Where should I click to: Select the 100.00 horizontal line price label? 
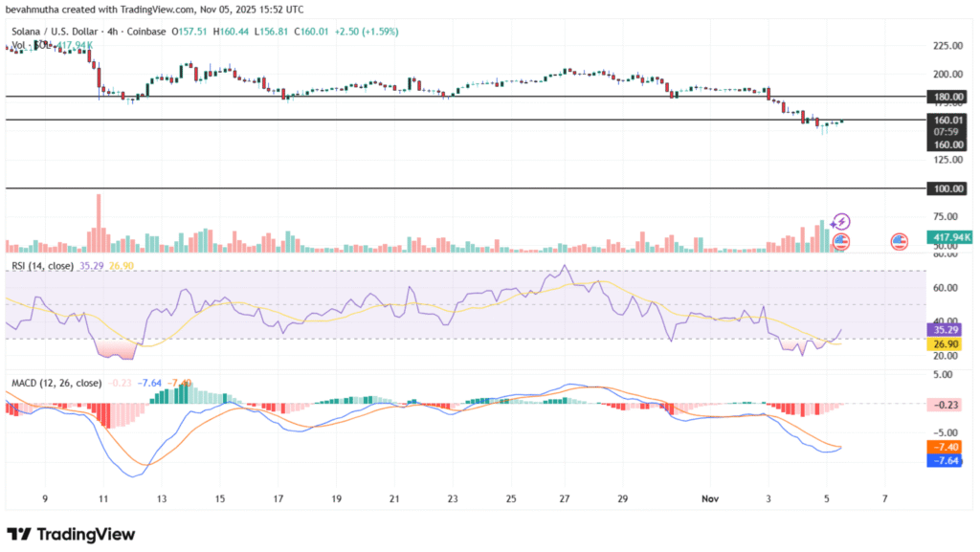pyautogui.click(x=950, y=188)
